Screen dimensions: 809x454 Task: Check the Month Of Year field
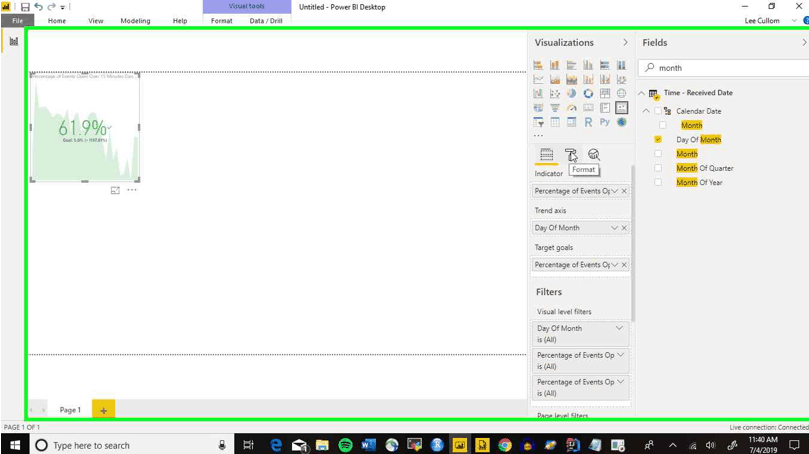(658, 182)
